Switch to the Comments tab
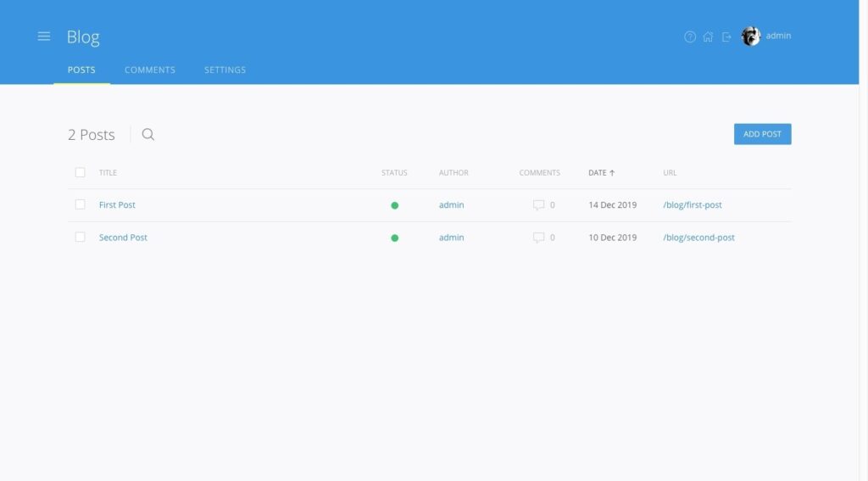The image size is (868, 481). coord(150,70)
